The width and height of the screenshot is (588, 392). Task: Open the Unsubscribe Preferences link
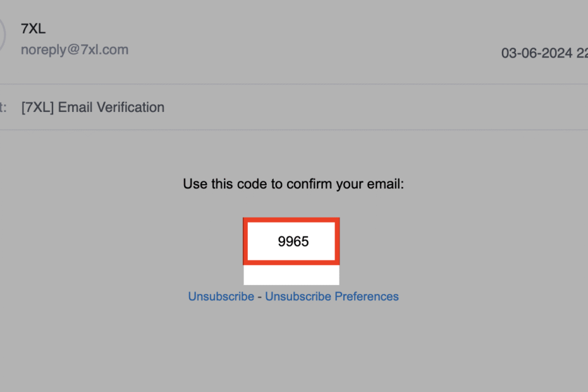(x=331, y=297)
